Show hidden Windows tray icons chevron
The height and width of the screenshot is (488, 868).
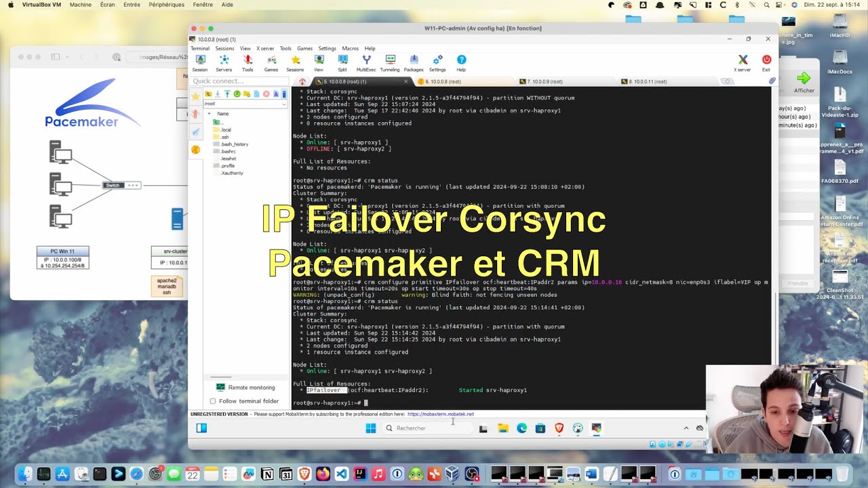[x=686, y=428]
